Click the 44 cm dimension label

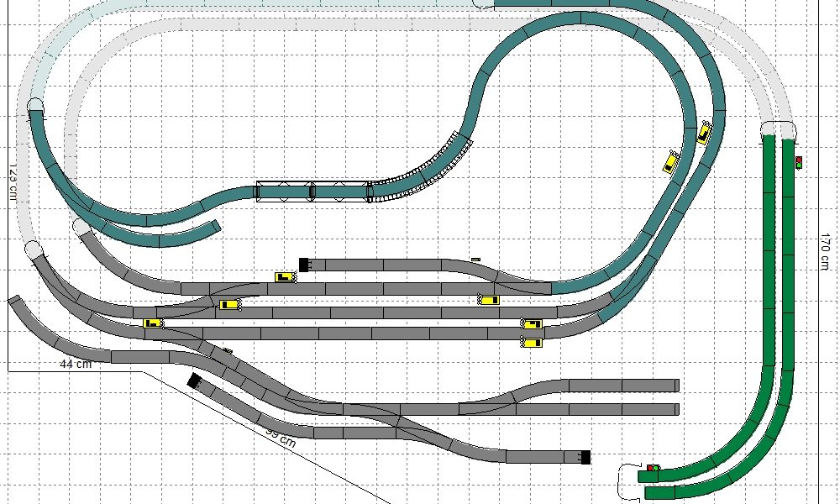pos(76,364)
